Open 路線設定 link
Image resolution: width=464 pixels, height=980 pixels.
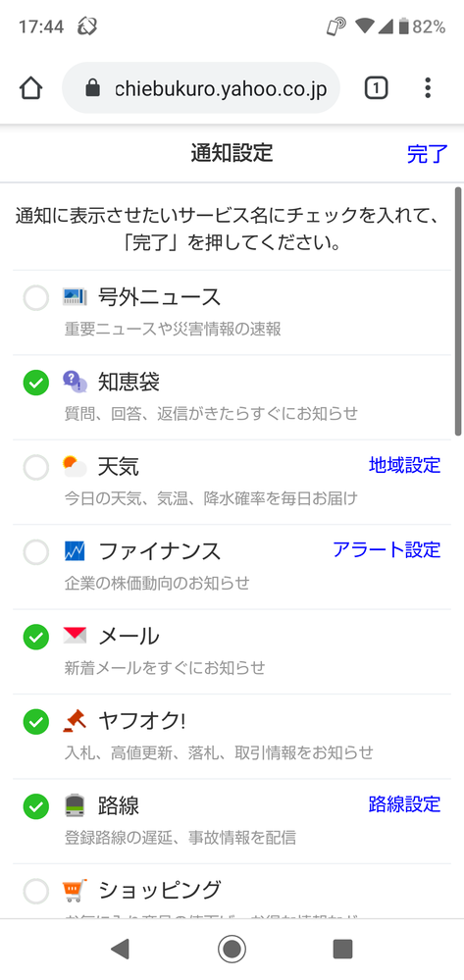coord(404,804)
